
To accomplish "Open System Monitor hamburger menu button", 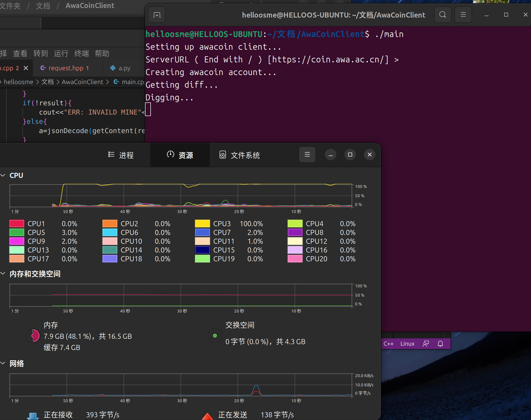I will pyautogui.click(x=307, y=155).
